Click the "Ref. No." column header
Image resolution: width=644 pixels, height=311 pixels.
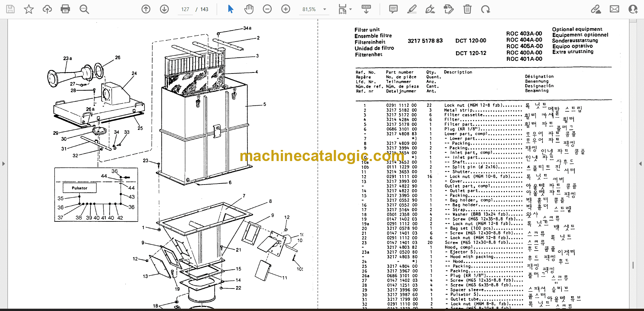tap(366, 72)
